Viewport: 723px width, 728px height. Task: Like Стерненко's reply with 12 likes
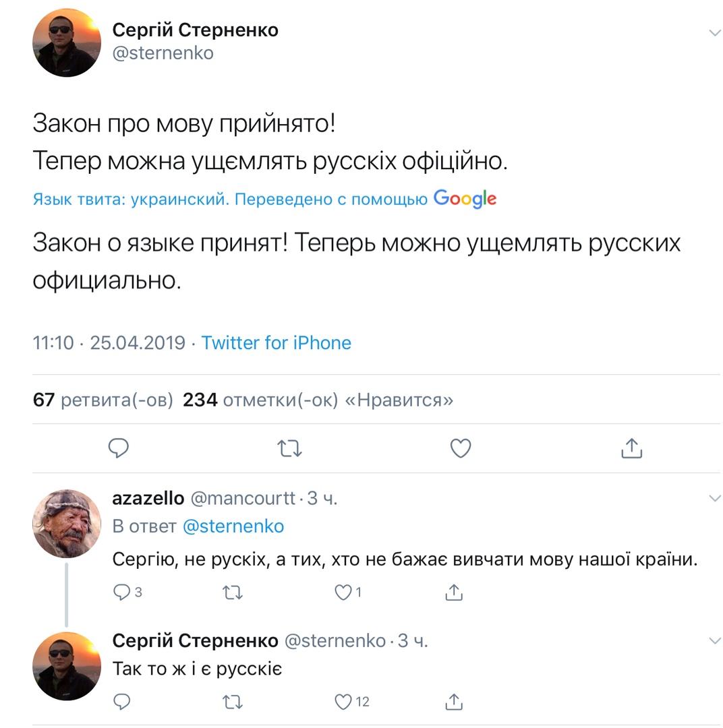pos(352,702)
